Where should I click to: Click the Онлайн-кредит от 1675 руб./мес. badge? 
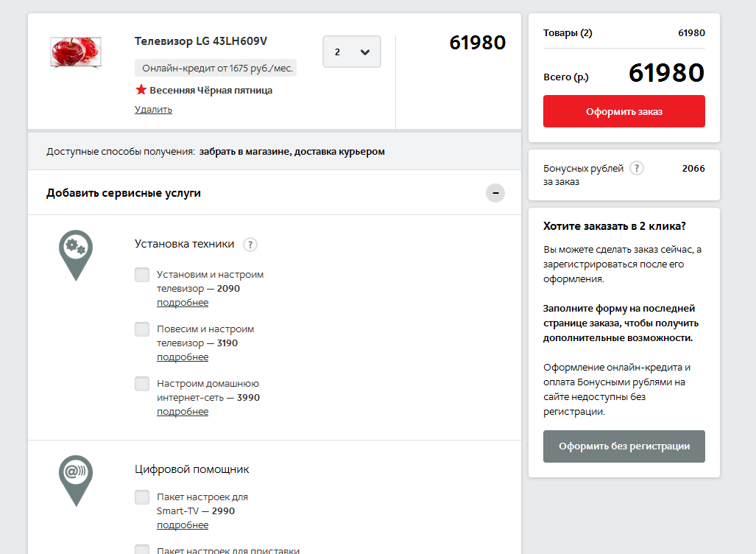(x=216, y=68)
